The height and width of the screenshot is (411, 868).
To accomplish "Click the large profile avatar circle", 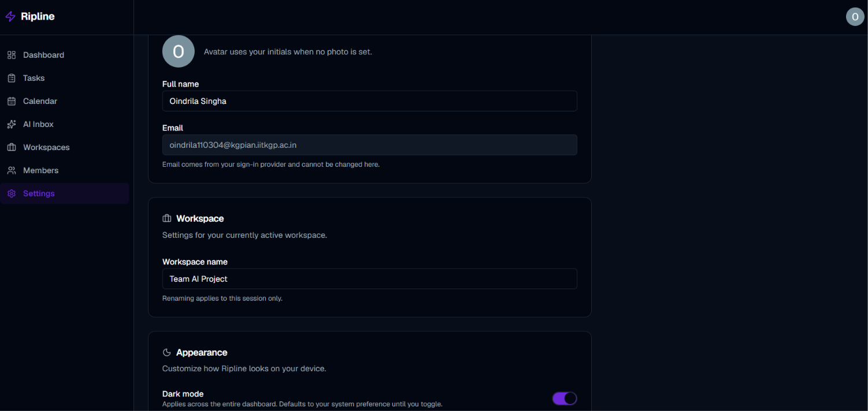I will tap(179, 51).
